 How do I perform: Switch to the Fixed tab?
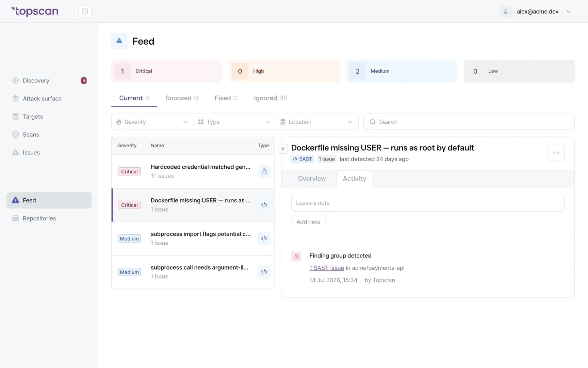coord(226,98)
